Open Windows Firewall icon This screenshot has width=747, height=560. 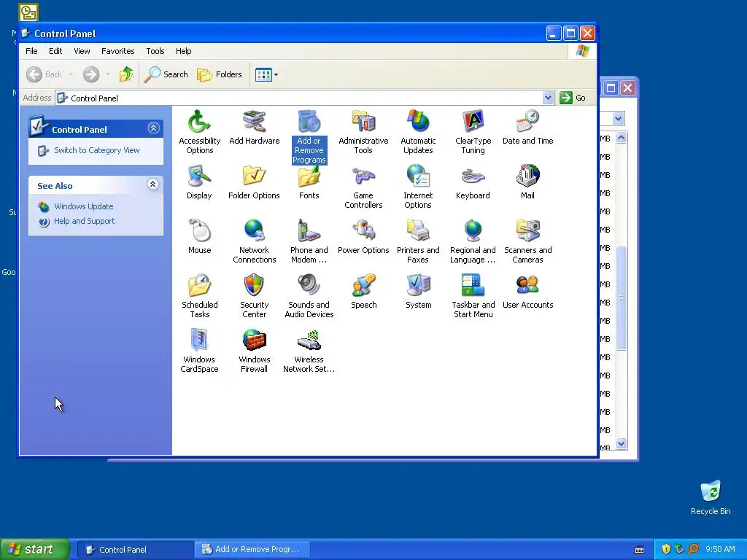coord(254,351)
